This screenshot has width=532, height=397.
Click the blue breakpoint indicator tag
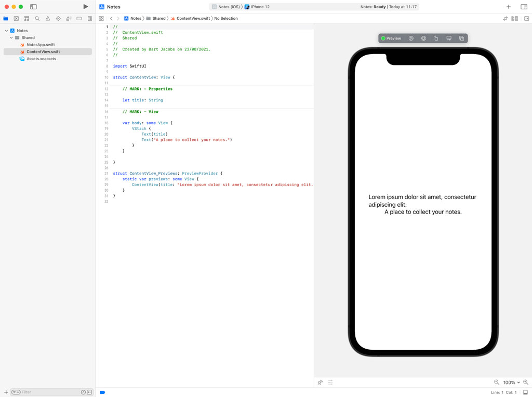pyautogui.click(x=102, y=392)
